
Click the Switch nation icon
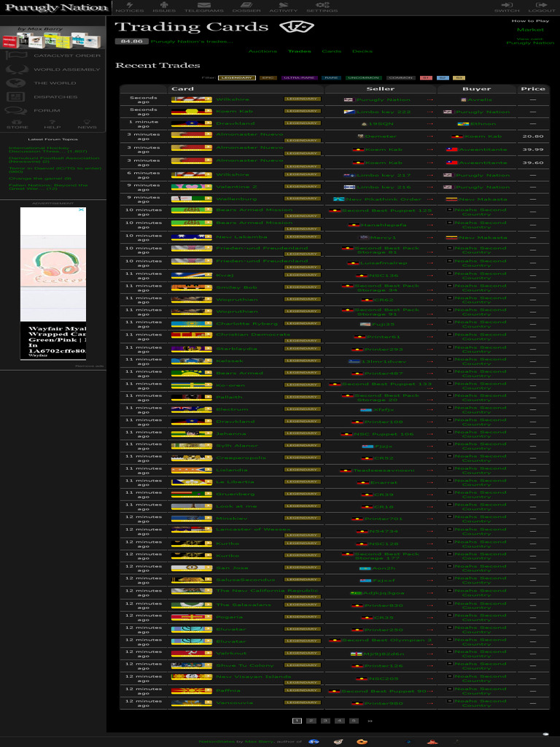pyautogui.click(x=507, y=5)
